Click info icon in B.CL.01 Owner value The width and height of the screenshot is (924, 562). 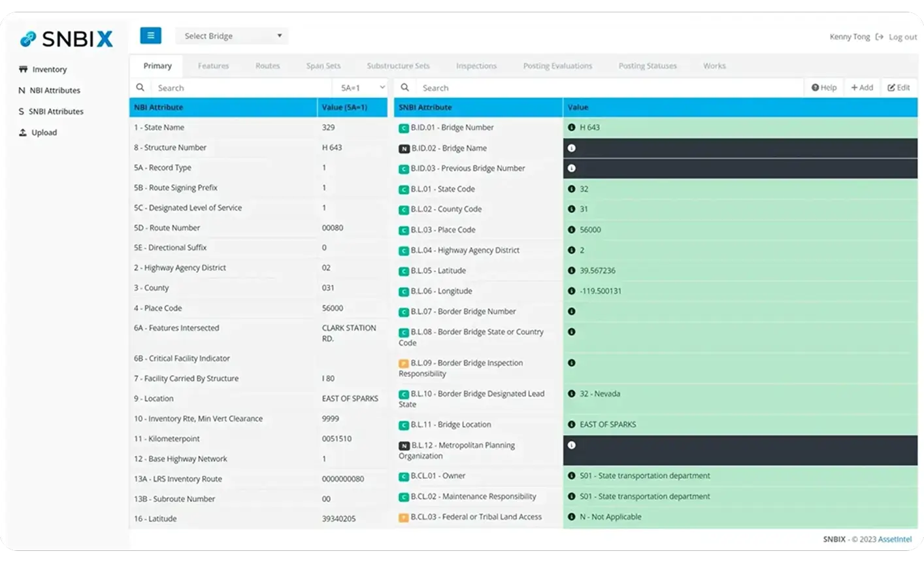click(572, 476)
